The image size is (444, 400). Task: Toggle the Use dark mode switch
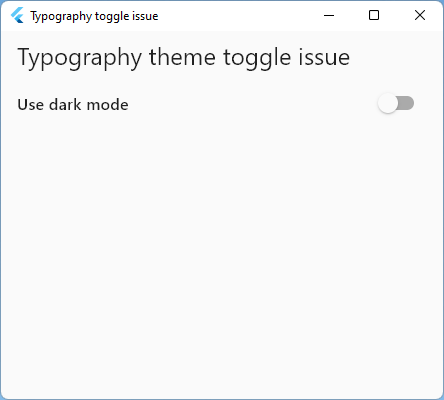(x=396, y=103)
